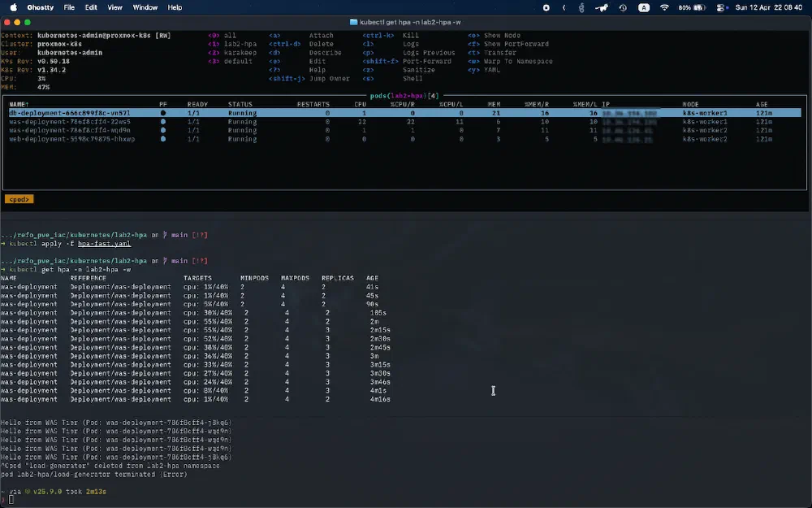Click the keyboard input source icon
Viewport: 812px width, 508px height.
point(644,7)
